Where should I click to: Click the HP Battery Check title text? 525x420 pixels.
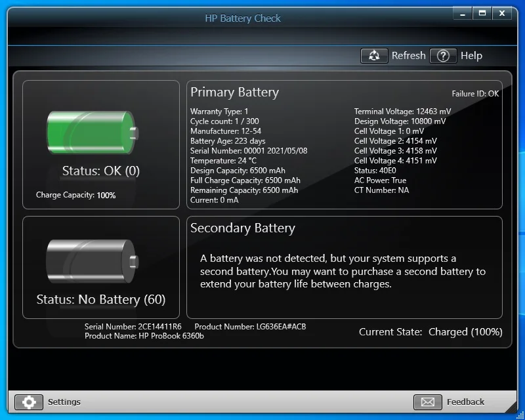243,18
